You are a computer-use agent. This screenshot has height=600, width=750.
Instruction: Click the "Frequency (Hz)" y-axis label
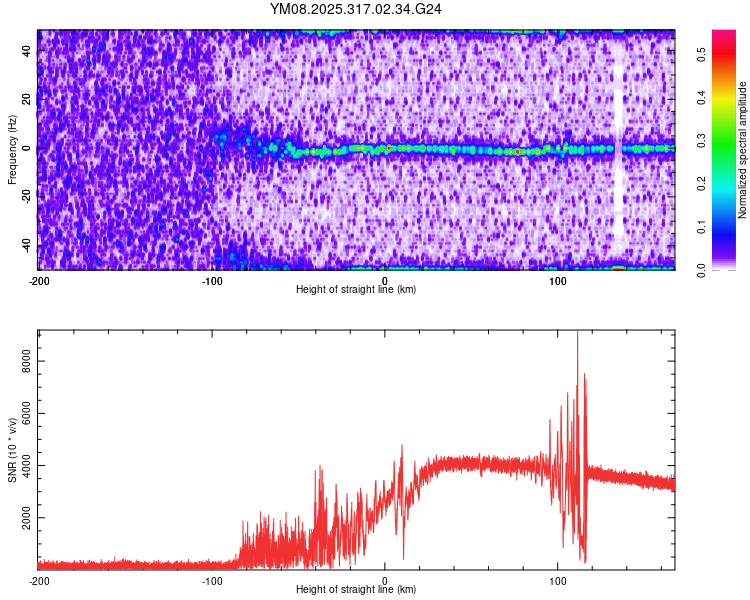(x=12, y=150)
